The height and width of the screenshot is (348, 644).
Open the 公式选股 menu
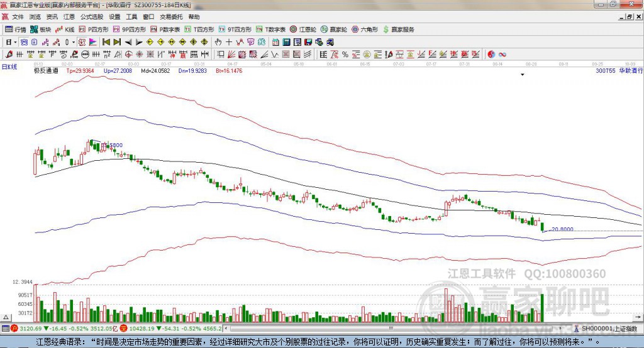92,17
